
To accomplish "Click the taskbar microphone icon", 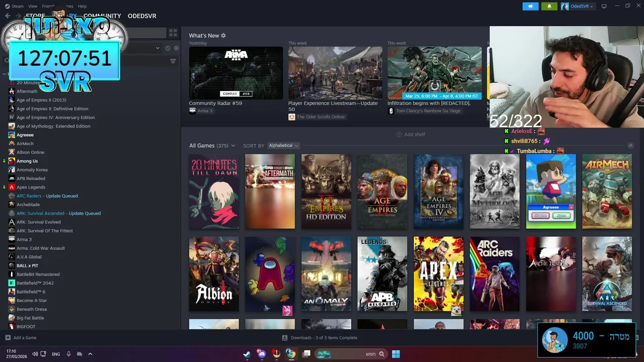I will point(68,354).
